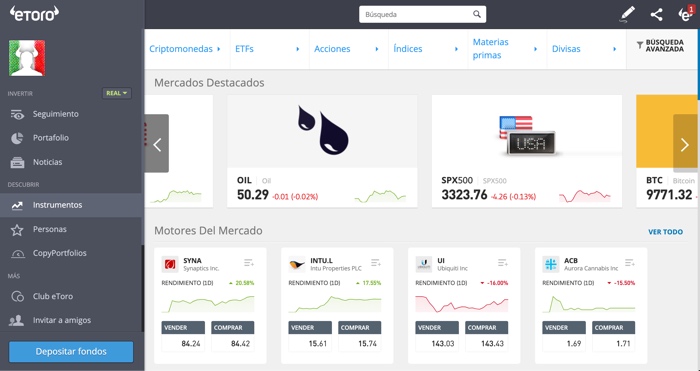This screenshot has width=700, height=371.
Task: Click the SYNA Synaptics logo icon
Action: click(170, 264)
